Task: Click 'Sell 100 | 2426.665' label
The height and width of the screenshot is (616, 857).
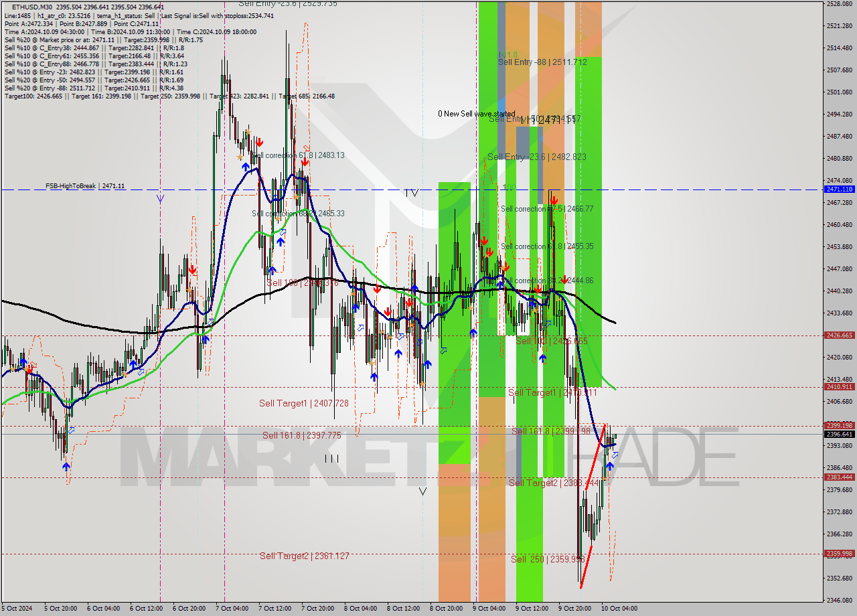Action: 552,341
